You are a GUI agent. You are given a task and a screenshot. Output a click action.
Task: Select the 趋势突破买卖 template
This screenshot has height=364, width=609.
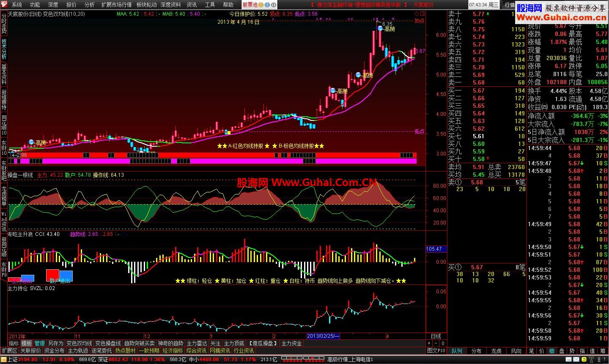coord(139,343)
